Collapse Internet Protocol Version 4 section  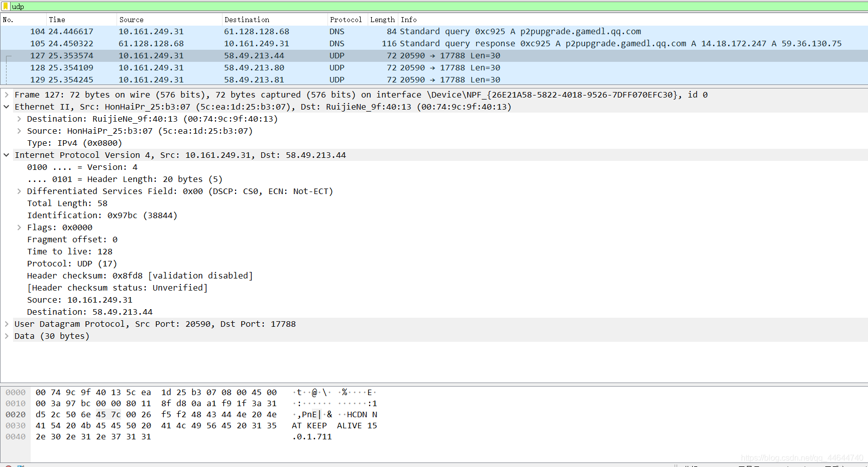pyautogui.click(x=7, y=155)
